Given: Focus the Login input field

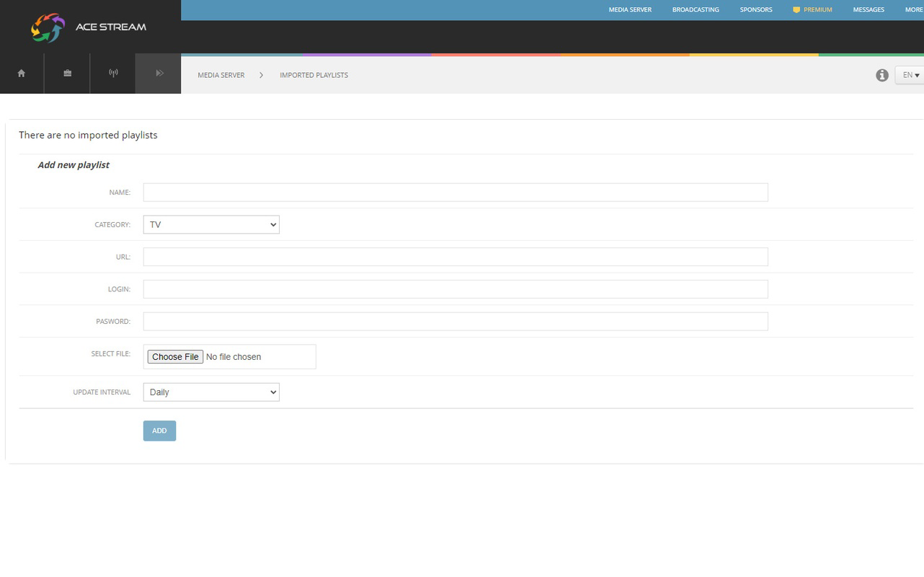Looking at the screenshot, I should click(x=456, y=289).
